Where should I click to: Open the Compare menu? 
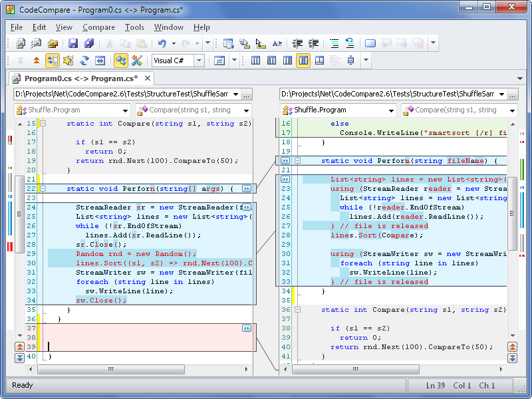pyautogui.click(x=98, y=27)
